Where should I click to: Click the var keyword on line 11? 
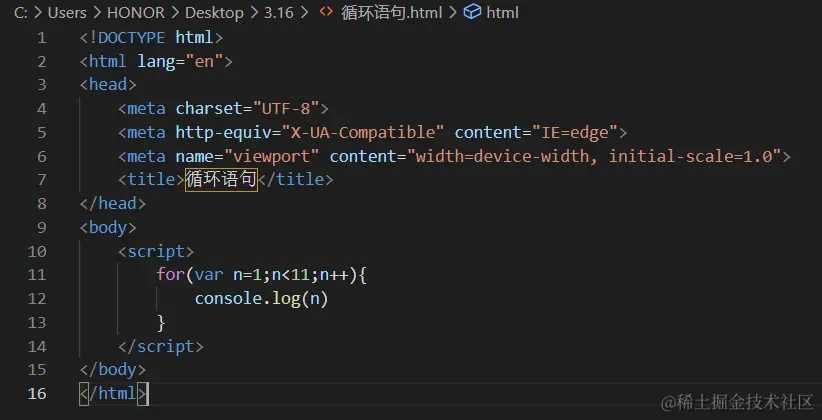[209, 275]
